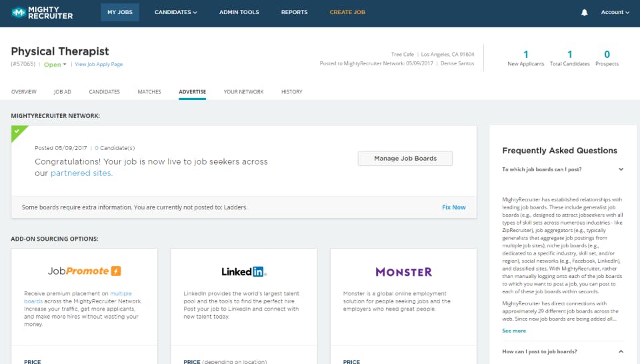
Task: Click Manage Job Boards button
Action: pos(405,158)
